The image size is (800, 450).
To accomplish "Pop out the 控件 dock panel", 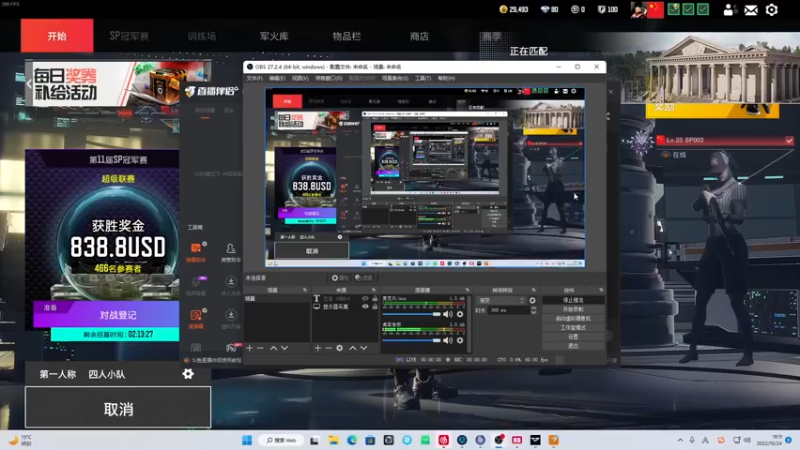I will (x=601, y=290).
